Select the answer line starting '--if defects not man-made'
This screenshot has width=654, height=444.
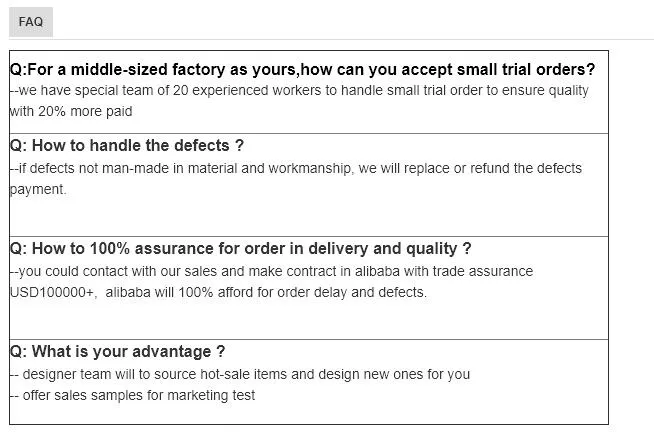(295, 168)
